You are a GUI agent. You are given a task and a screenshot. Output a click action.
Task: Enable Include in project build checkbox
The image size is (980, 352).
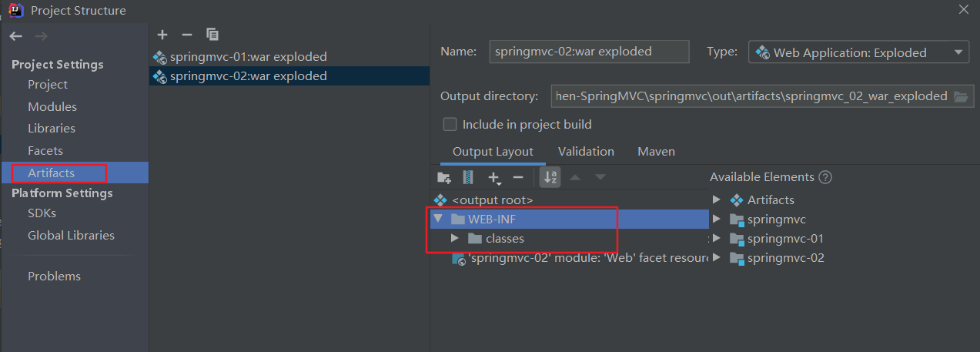point(450,124)
